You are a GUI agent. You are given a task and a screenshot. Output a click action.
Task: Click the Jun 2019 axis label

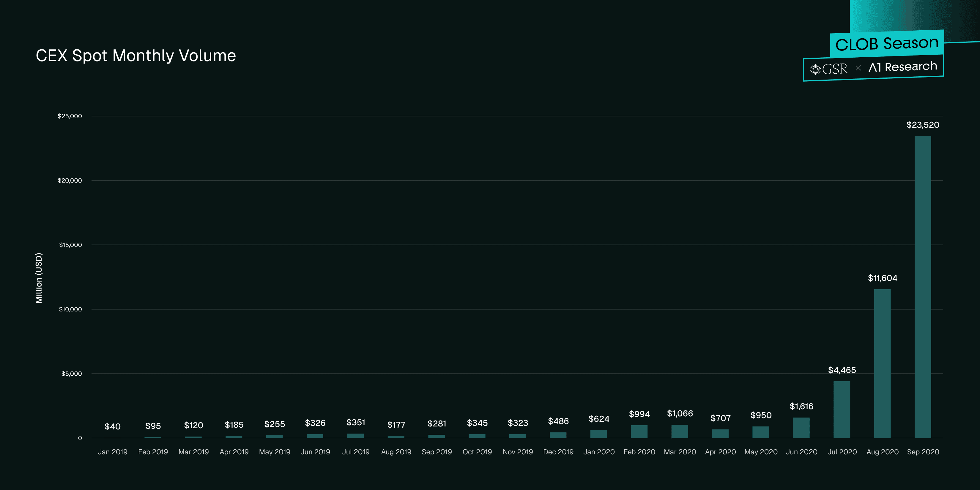pyautogui.click(x=315, y=452)
